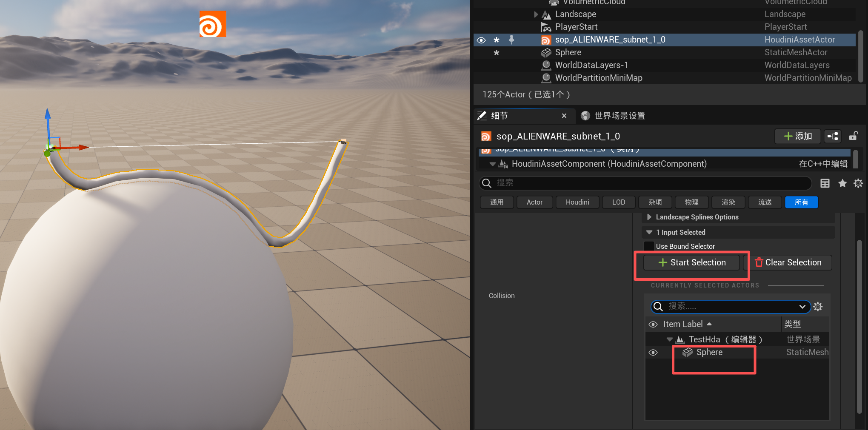Click the Houdini icon beside sop_ALIENWARE_subnet_1_0 in outliner

click(546, 40)
